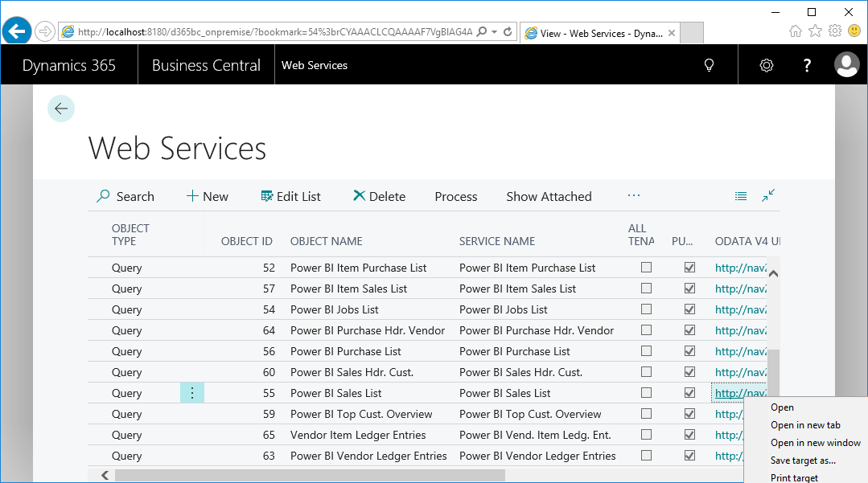Choose Open in new tab
Viewport: 868px width, 483px height.
coord(805,425)
